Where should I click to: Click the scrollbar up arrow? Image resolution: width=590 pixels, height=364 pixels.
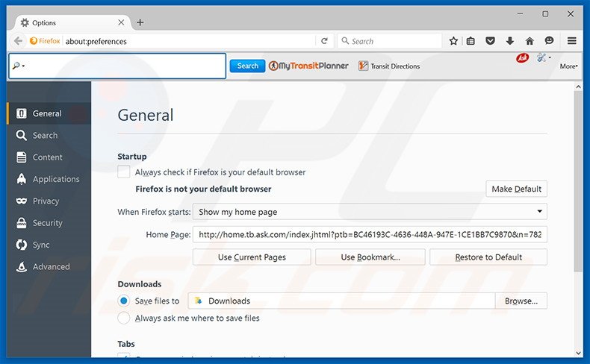578,87
